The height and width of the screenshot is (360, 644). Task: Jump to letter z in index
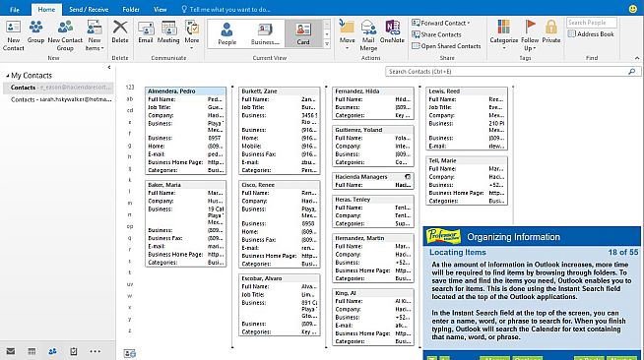pos(130,330)
